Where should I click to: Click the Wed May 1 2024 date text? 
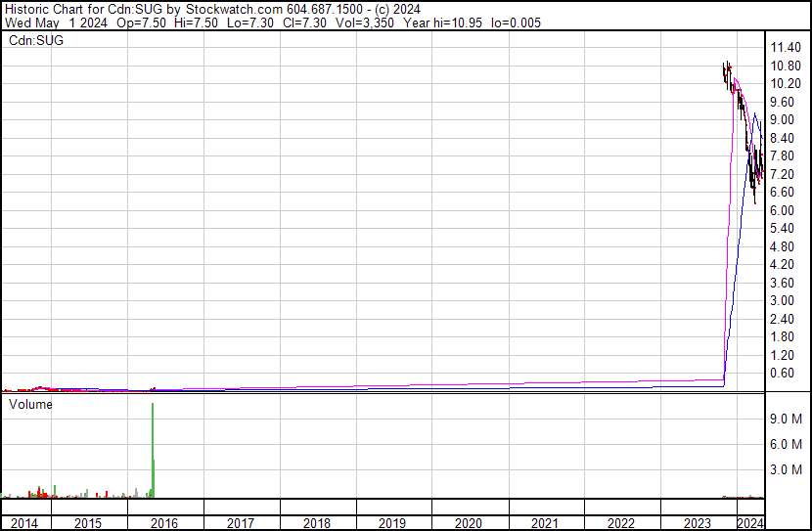click(x=57, y=22)
